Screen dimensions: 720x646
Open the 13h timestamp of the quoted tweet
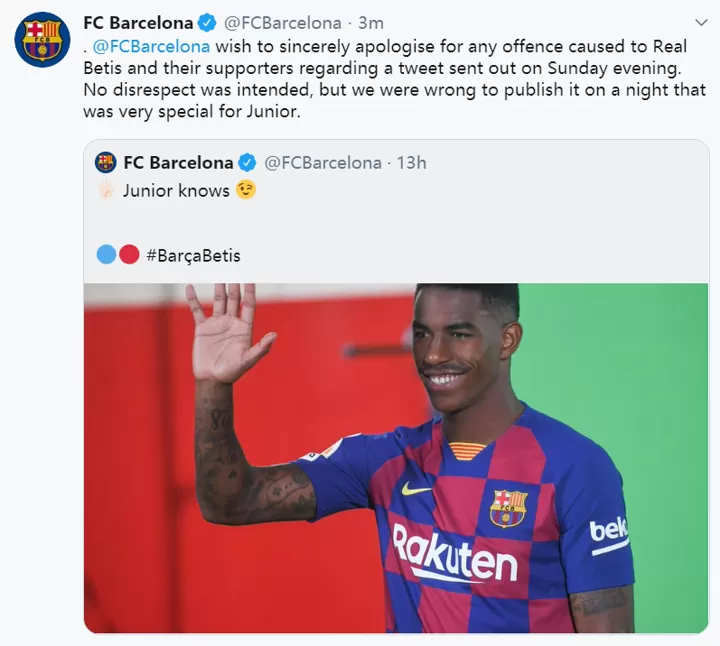coord(412,162)
